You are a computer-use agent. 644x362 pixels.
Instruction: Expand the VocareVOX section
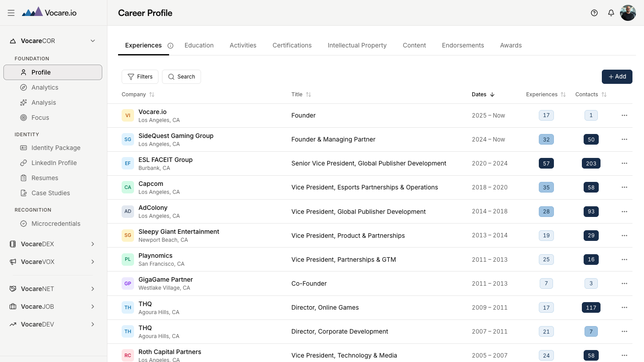coord(93,262)
